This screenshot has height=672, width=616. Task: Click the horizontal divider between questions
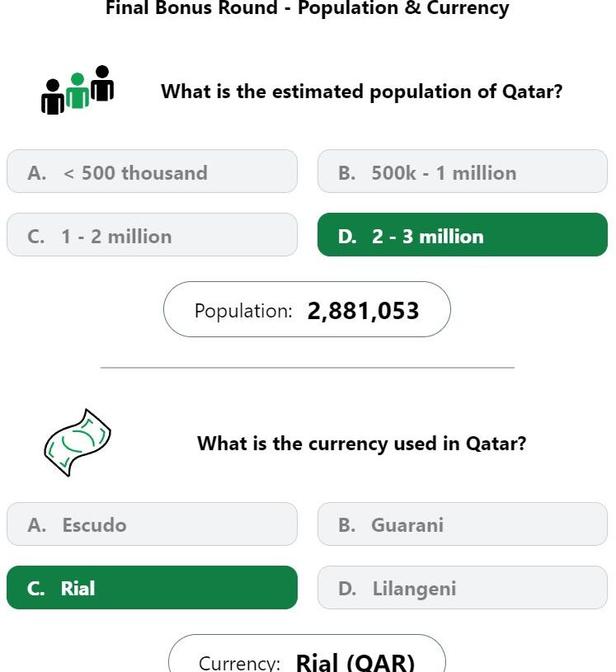[x=308, y=367]
